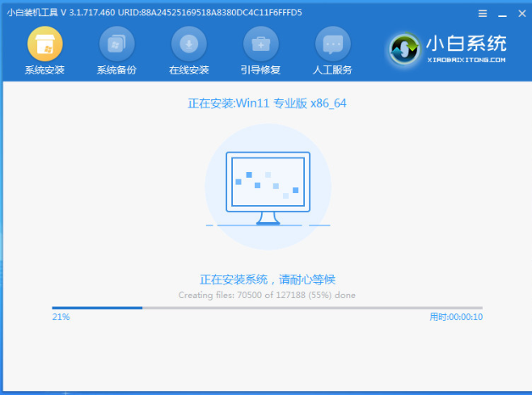Click the 用时:00:00:10 elapsed time
532x395 pixels.
[456, 317]
